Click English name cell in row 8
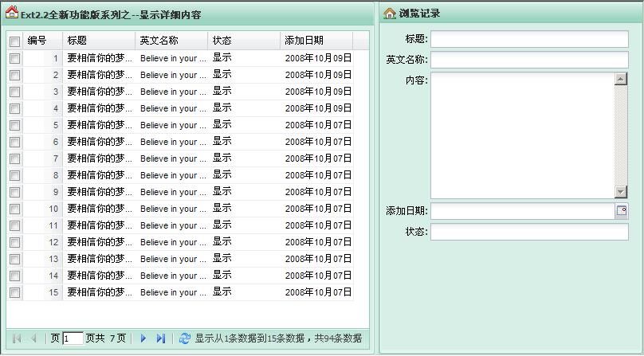The height and width of the screenshot is (356, 644). click(x=171, y=175)
